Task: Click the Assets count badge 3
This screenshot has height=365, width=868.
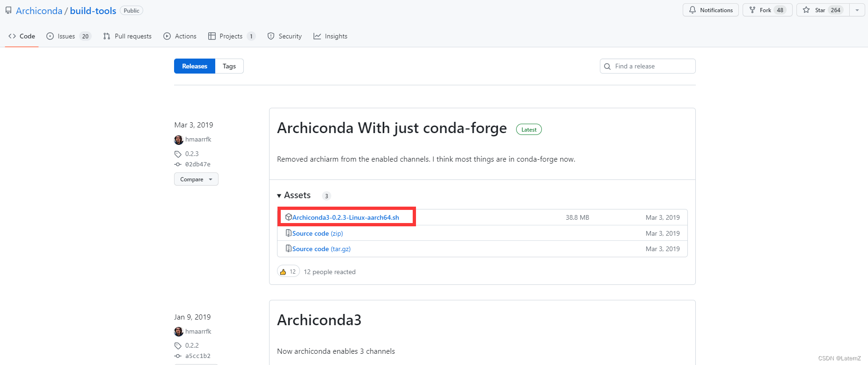Action: point(327,196)
